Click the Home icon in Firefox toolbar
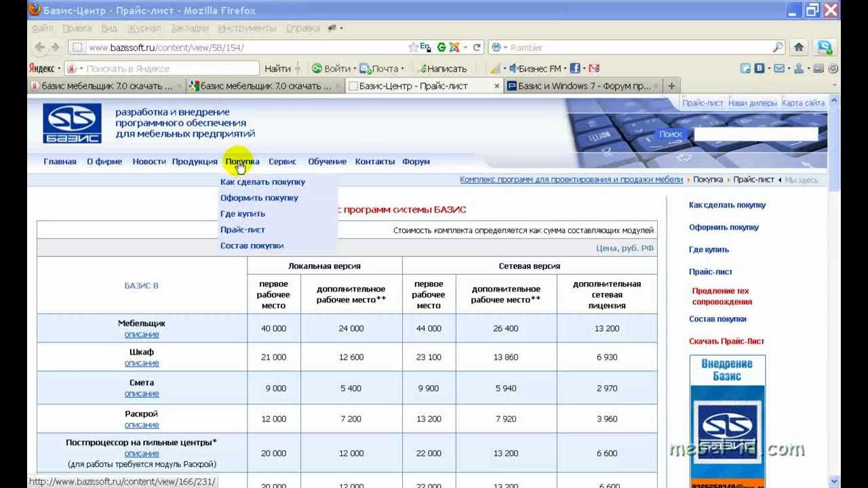The height and width of the screenshot is (488, 868). click(799, 47)
